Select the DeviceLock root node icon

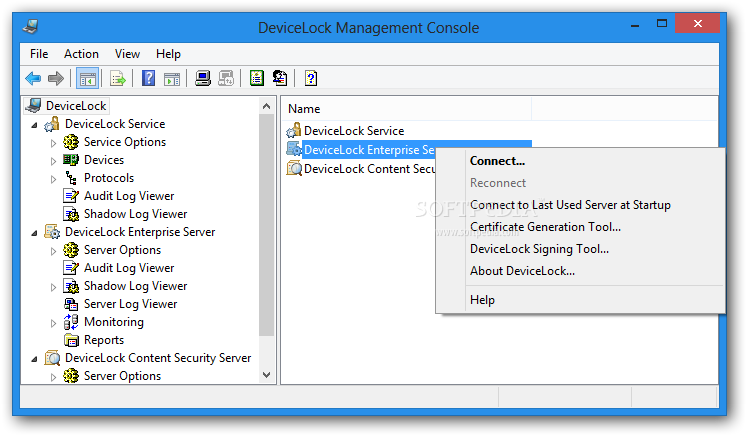33,105
